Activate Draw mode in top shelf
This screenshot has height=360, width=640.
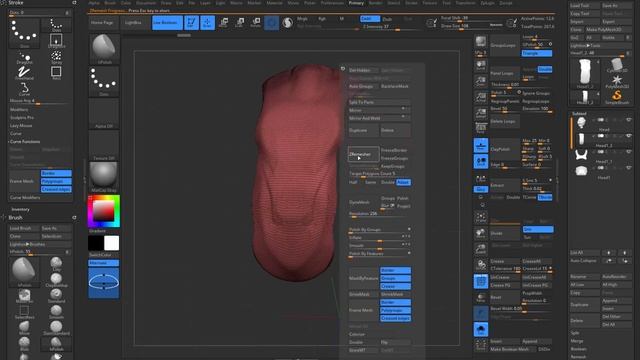pyautogui.click(x=207, y=22)
